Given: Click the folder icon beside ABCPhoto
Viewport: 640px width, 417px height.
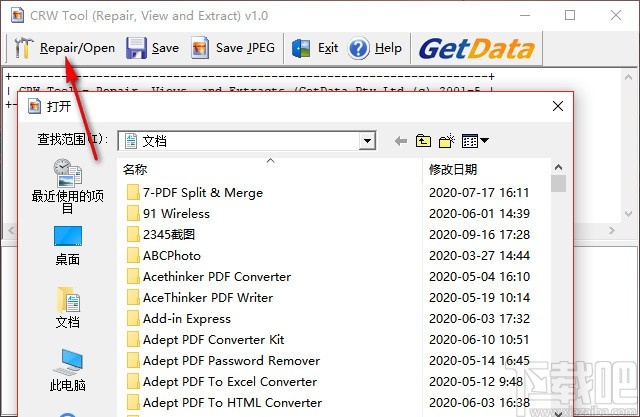Looking at the screenshot, I should tap(133, 255).
